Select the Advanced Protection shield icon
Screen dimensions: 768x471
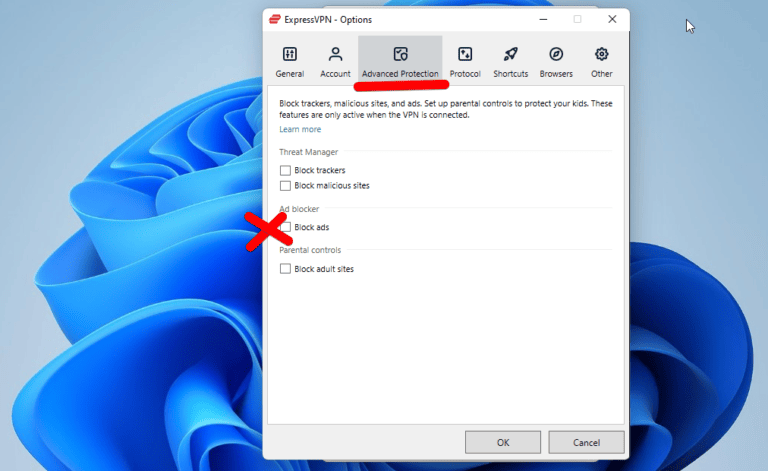pyautogui.click(x=400, y=54)
